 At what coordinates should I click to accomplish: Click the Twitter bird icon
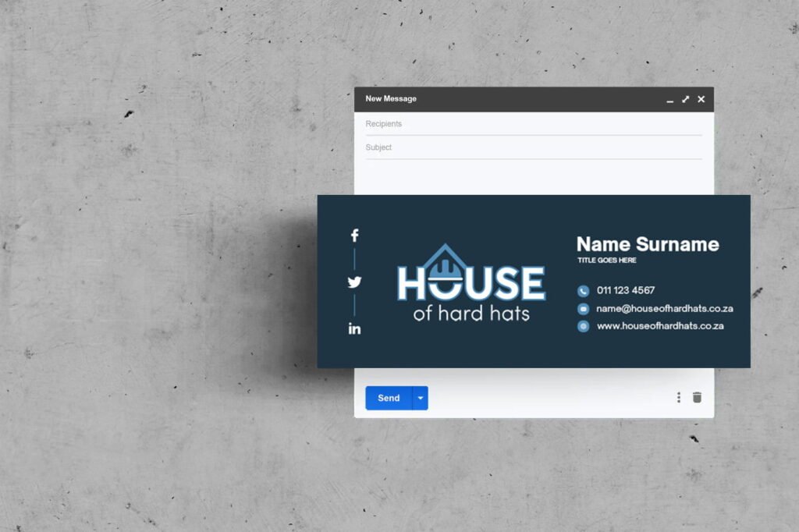[354, 282]
